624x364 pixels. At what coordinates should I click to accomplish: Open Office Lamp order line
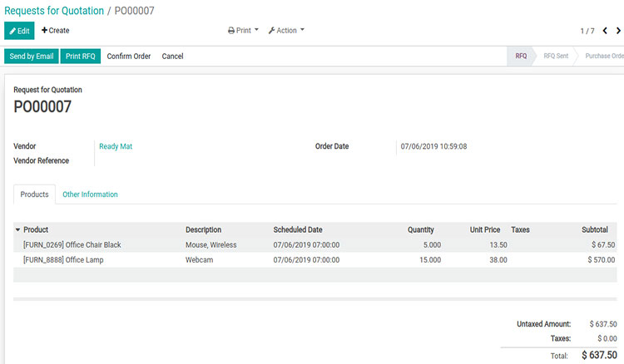pyautogui.click(x=62, y=259)
